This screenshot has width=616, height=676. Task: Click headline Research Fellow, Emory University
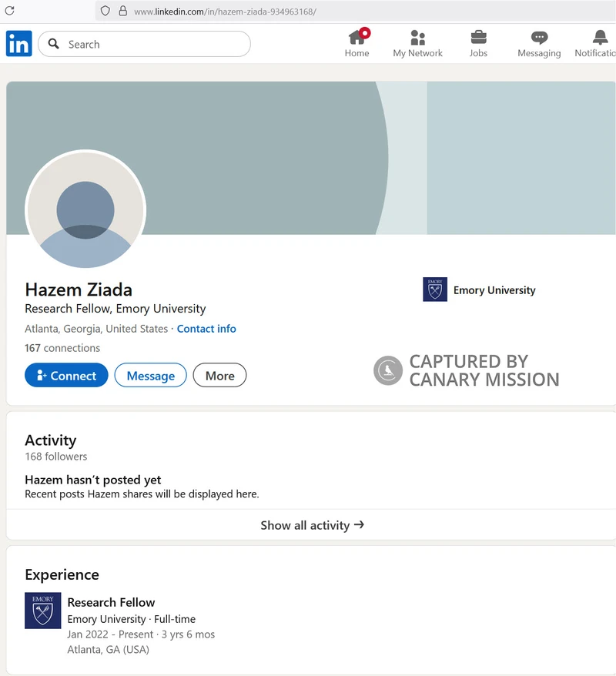[x=115, y=309]
